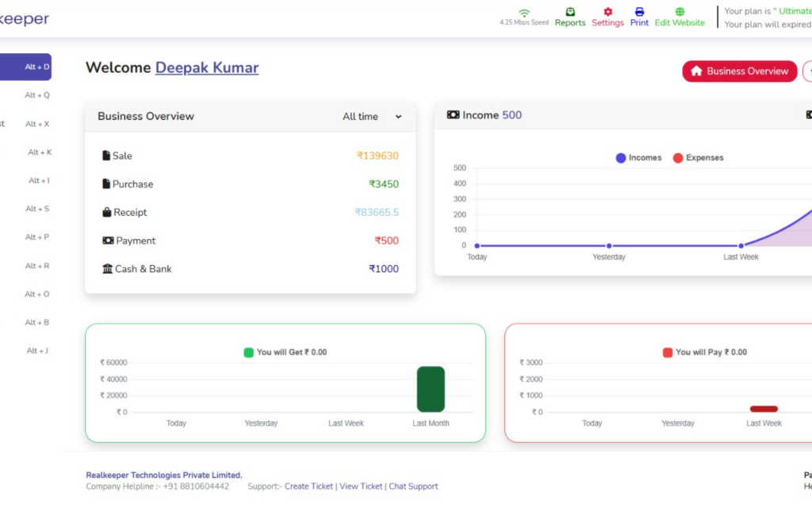Toggle the You will Pay legend
This screenshot has width=812, height=508.
coord(705,352)
